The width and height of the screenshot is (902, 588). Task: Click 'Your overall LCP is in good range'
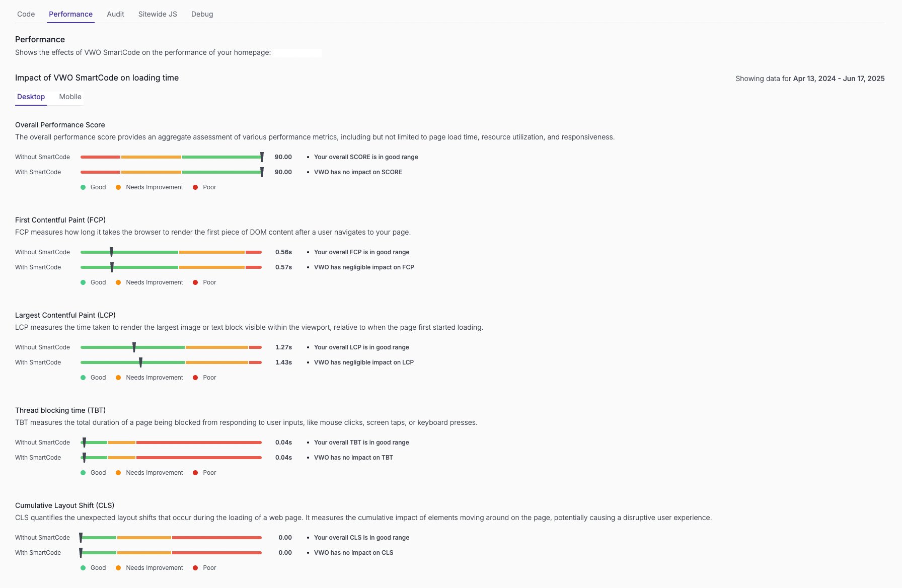361,347
